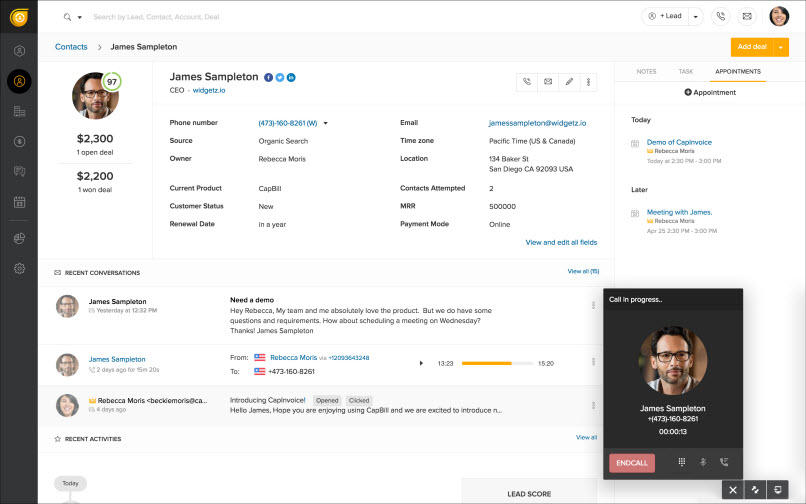Switch to the Task tab
Viewport: 806px width, 504px height.
click(x=685, y=72)
